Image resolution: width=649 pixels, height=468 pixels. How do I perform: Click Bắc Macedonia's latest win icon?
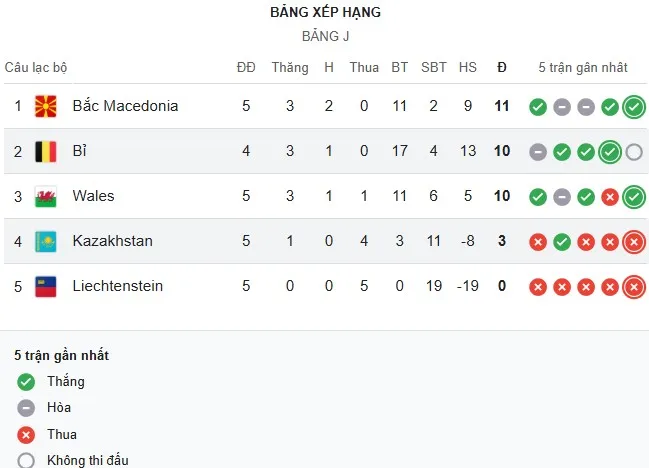click(633, 106)
